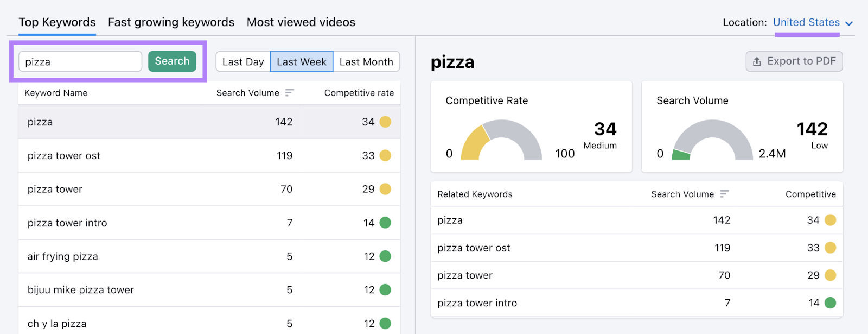The height and width of the screenshot is (334, 868).
Task: Switch to Most viewed videos tab
Action: click(301, 22)
